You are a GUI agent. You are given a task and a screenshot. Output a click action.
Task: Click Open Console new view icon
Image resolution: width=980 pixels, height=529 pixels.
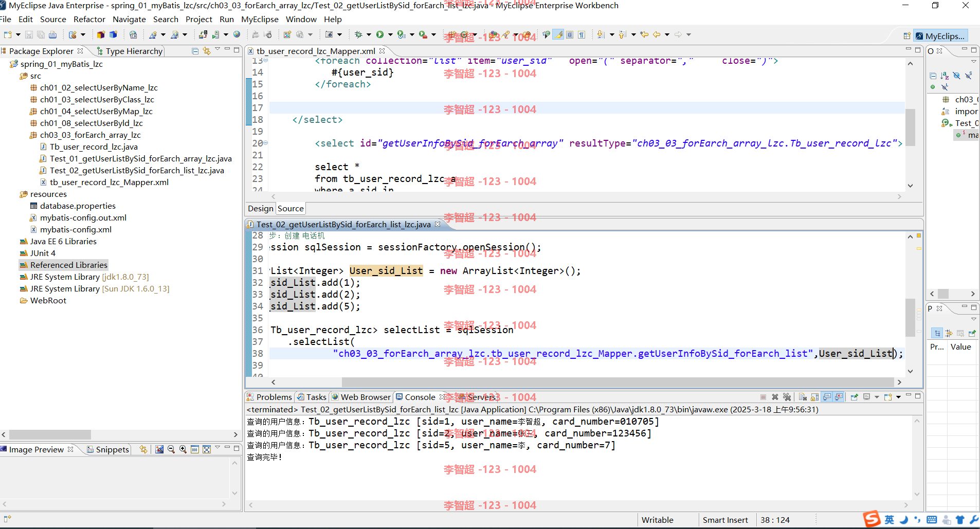coord(888,397)
